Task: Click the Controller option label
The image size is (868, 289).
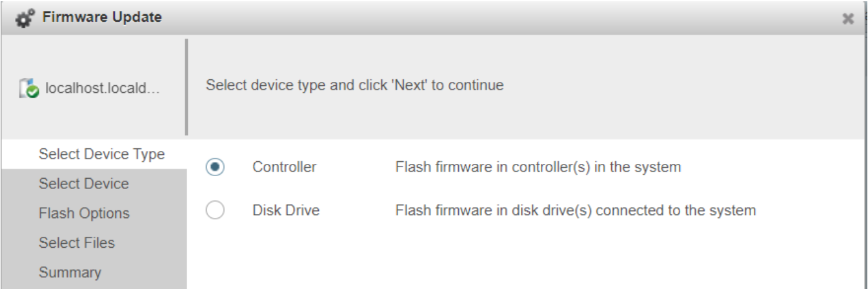Action: coord(285,167)
